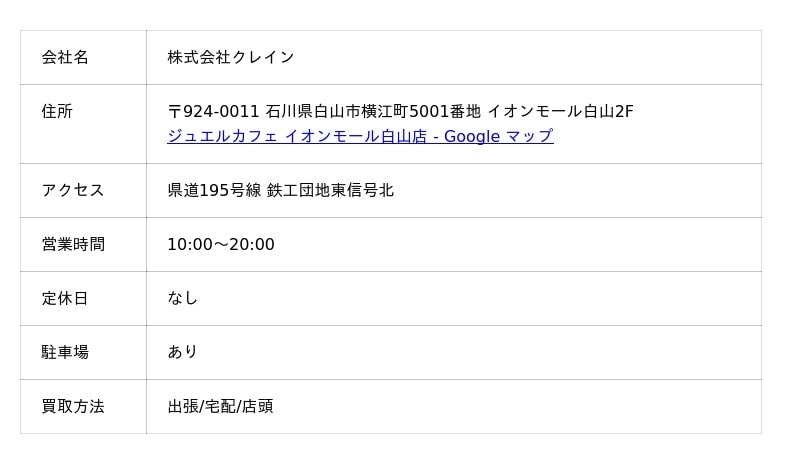Screen dimensions: 800x464
Task: Click the 買取方法 label cell
Action: click(83, 406)
